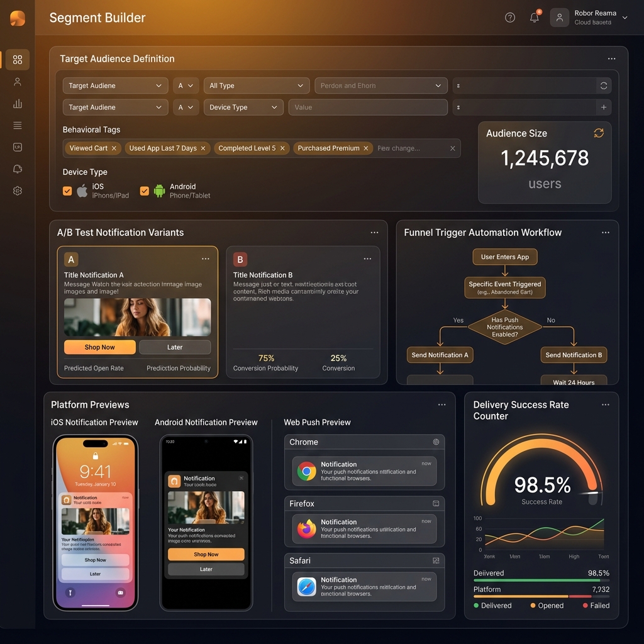
Task: Open variant A card more options
Action: click(206, 258)
